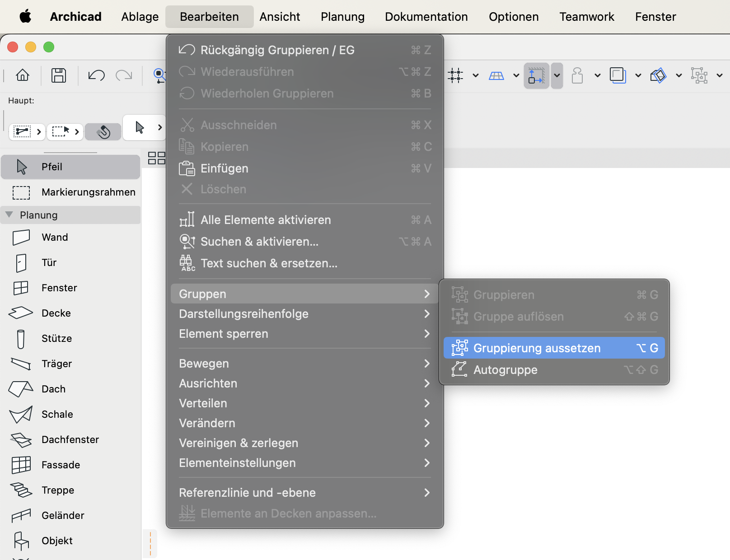Screen dimensions: 730x560
Task: Open the Ablage menu
Action: 140,17
